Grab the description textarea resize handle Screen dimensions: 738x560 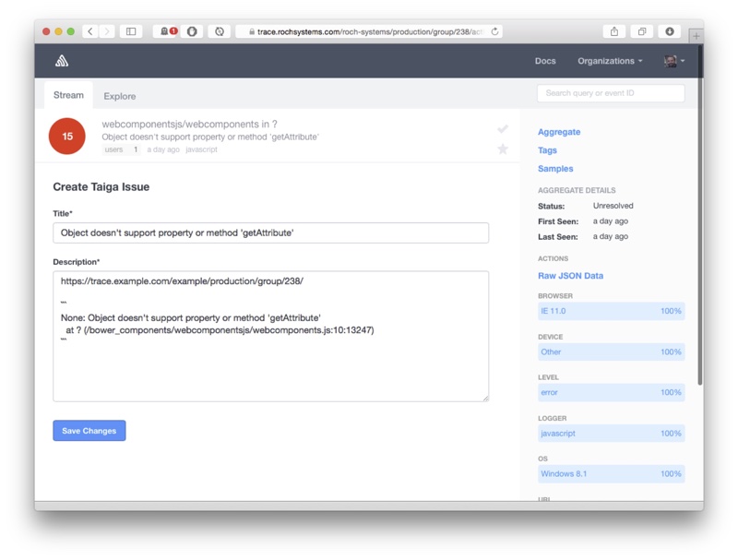485,399
